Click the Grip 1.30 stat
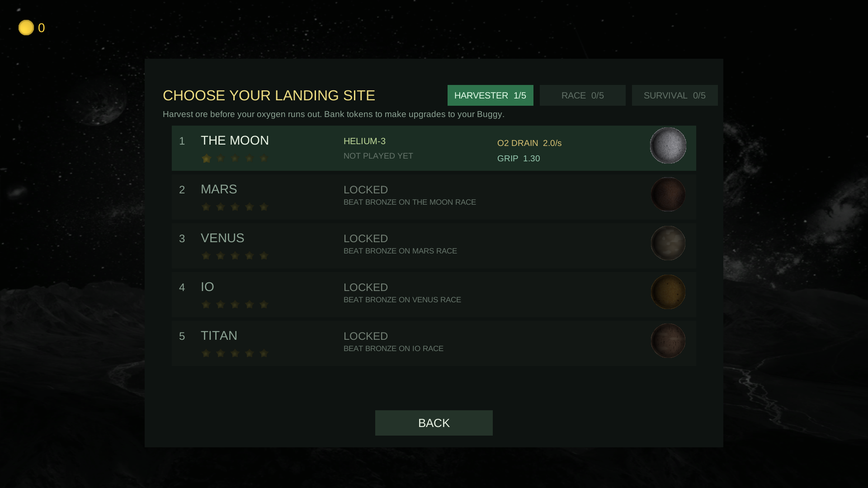This screenshot has width=868, height=488. 519,159
